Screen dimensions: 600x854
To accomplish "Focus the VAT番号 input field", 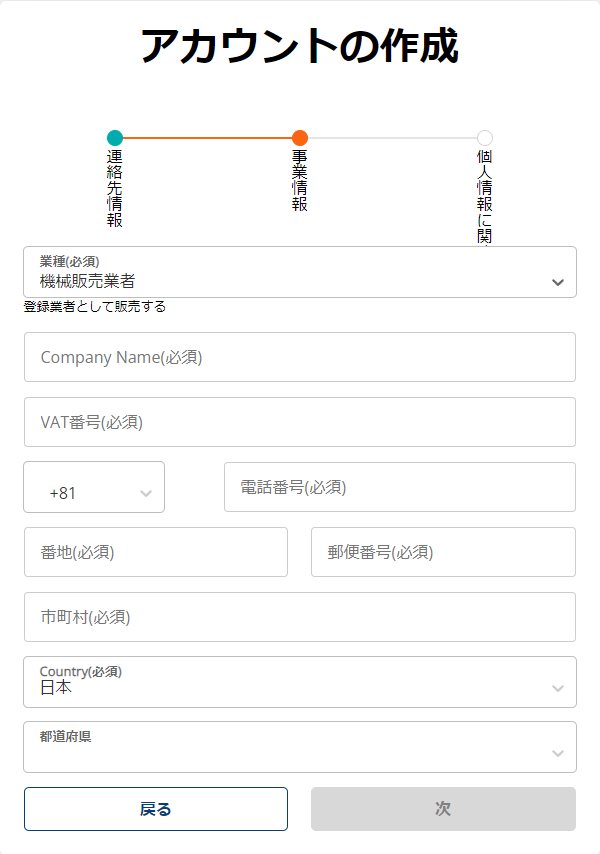I will click(x=300, y=422).
